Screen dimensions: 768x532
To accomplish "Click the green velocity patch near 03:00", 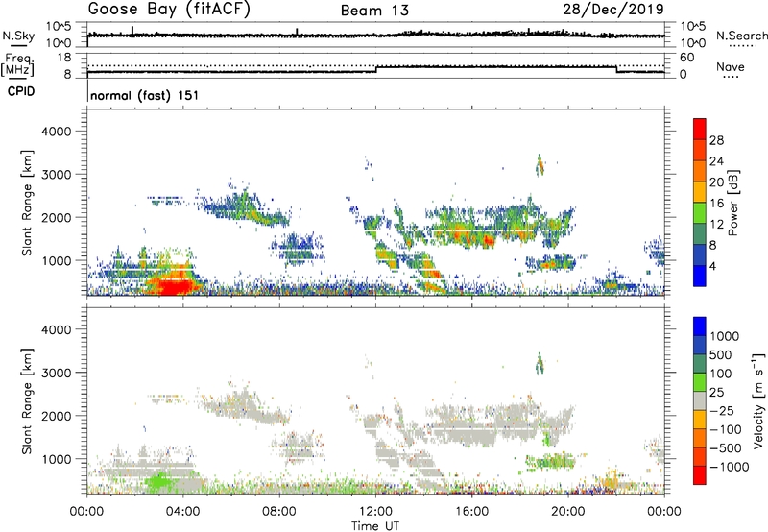I will tap(159, 482).
